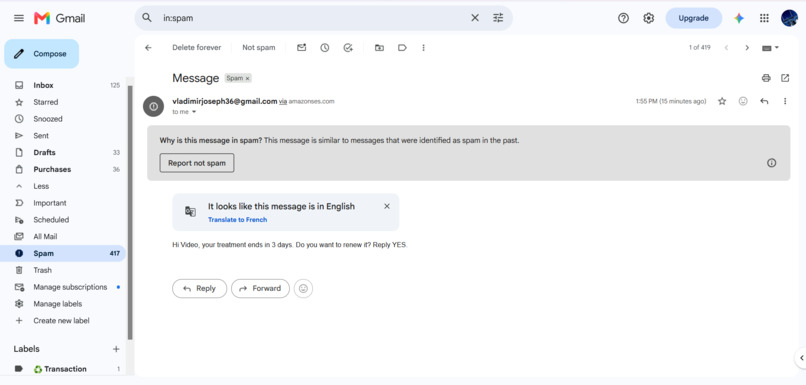The width and height of the screenshot is (806, 385).
Task: Open the toolbar More options menu
Action: tap(424, 48)
